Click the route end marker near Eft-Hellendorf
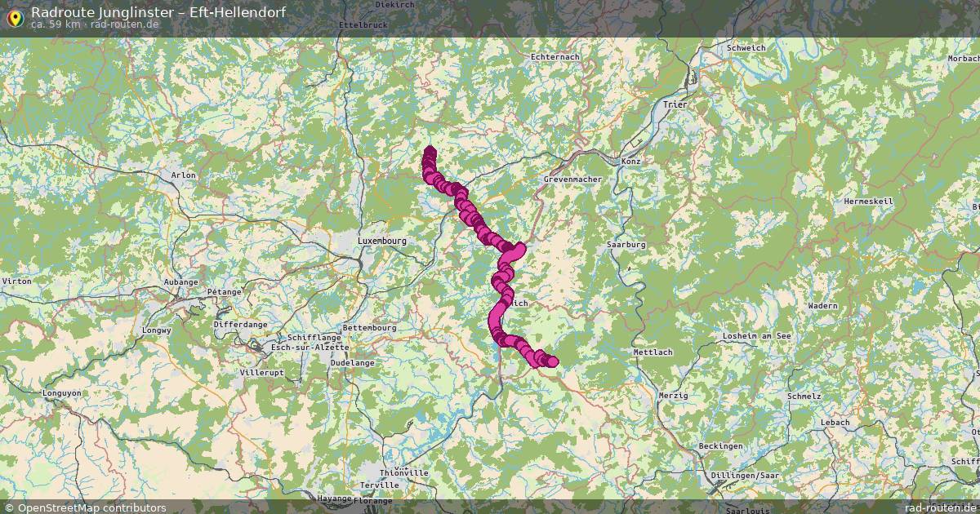The image size is (980, 514). pos(553,361)
